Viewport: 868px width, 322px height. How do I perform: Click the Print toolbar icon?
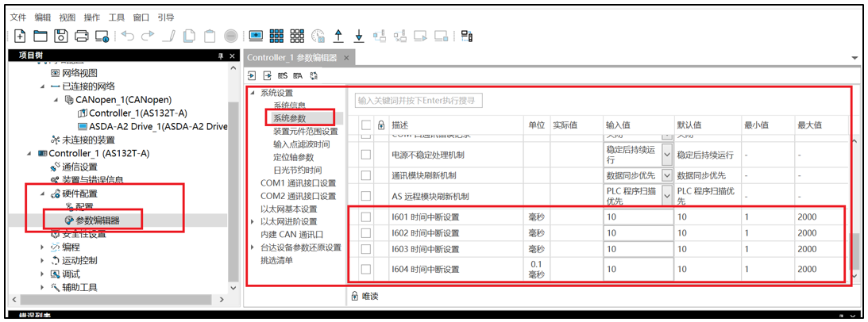81,36
